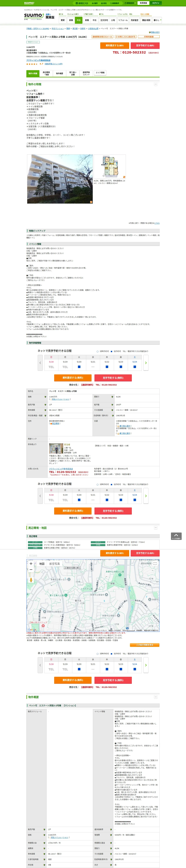This screenshot has height=868, width=186.
Task: Select 賃貸 in the main navigation
Action: 62,20
